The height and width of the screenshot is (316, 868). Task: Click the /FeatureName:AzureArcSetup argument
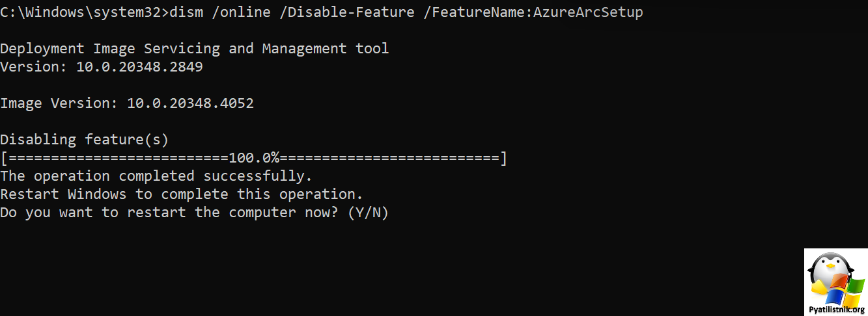click(x=533, y=12)
